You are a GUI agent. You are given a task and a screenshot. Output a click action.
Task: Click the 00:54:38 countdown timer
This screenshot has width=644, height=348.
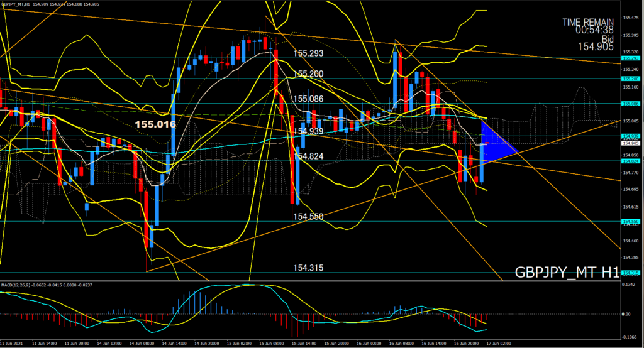point(594,30)
